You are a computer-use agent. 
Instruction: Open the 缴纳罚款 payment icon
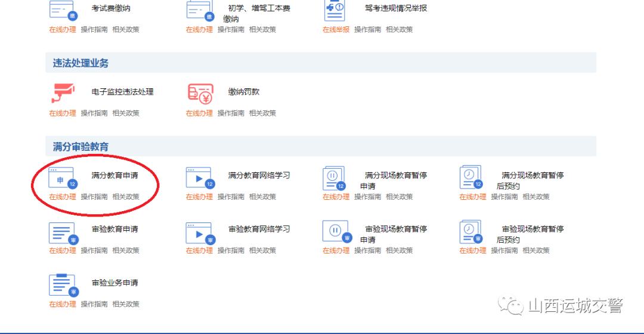click(200, 94)
